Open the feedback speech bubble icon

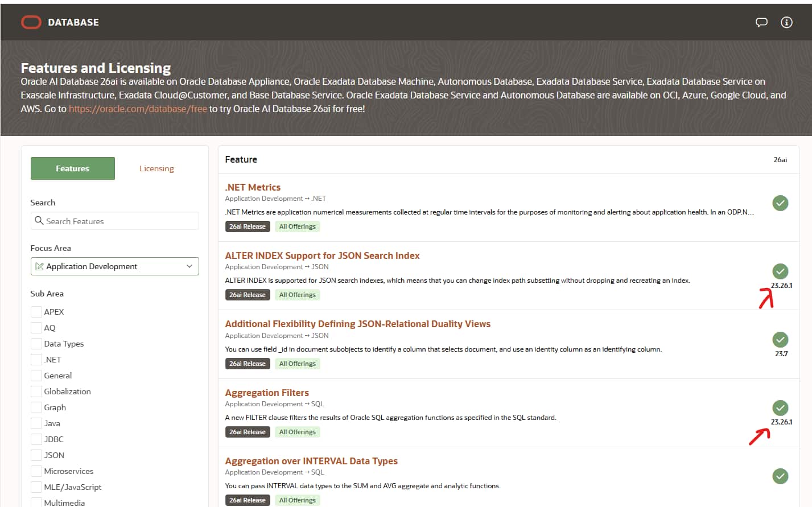[761, 22]
